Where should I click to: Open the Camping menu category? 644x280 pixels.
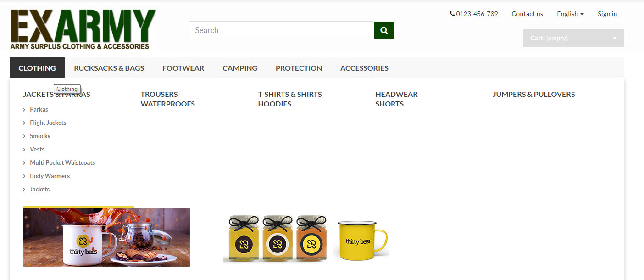pyautogui.click(x=240, y=68)
